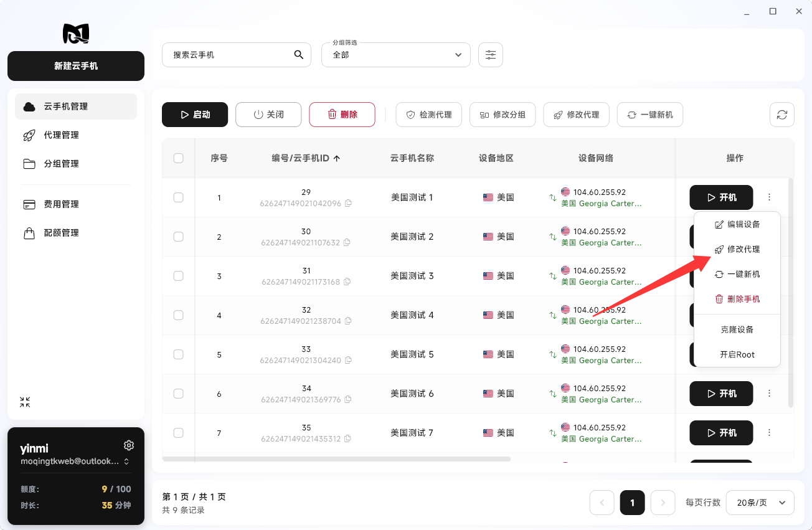
Task: Copy the ID of cloud phone 29
Action: pyautogui.click(x=348, y=203)
